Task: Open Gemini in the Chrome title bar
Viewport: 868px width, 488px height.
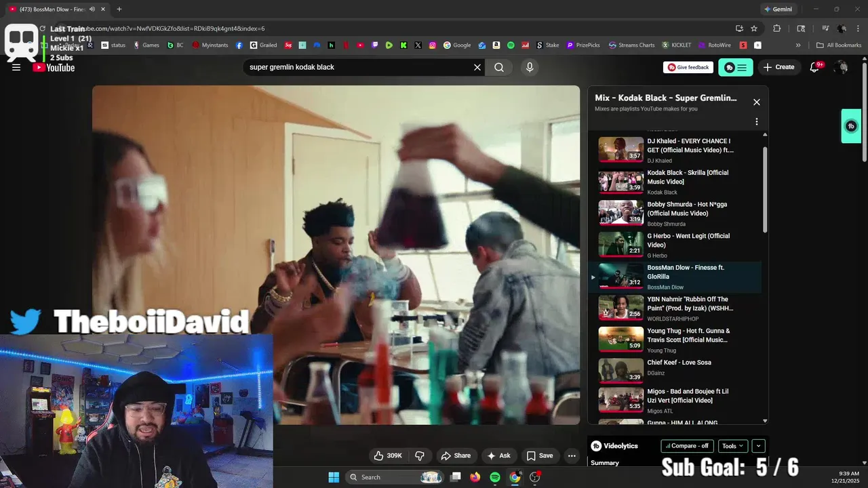Action: coord(778,9)
